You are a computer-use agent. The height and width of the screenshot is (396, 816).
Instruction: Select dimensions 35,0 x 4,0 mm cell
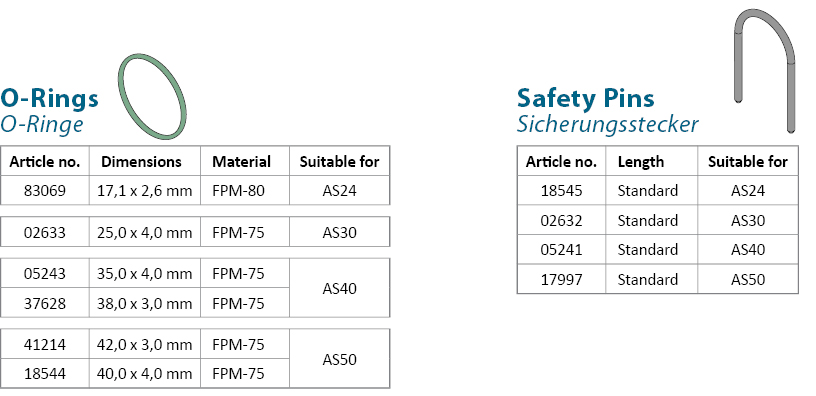pyautogui.click(x=145, y=273)
